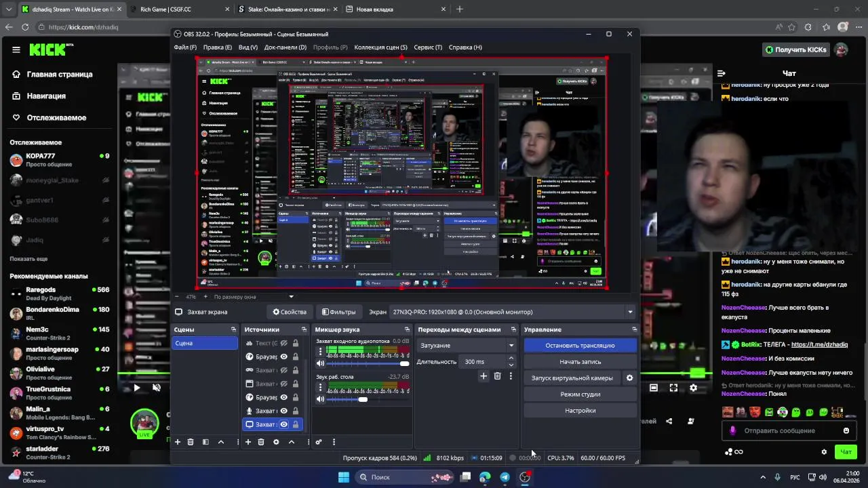This screenshot has height=488, width=868.
Task: Open Kick player settings gear
Action: click(x=693, y=388)
